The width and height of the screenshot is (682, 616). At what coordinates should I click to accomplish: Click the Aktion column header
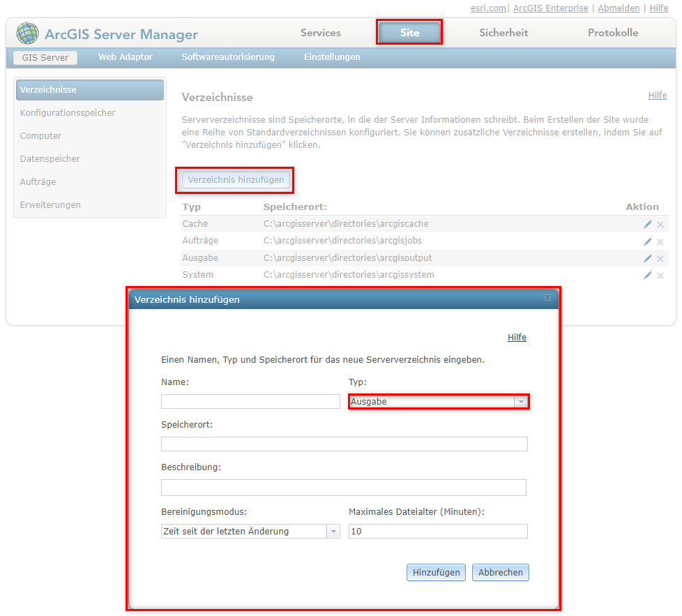click(642, 206)
